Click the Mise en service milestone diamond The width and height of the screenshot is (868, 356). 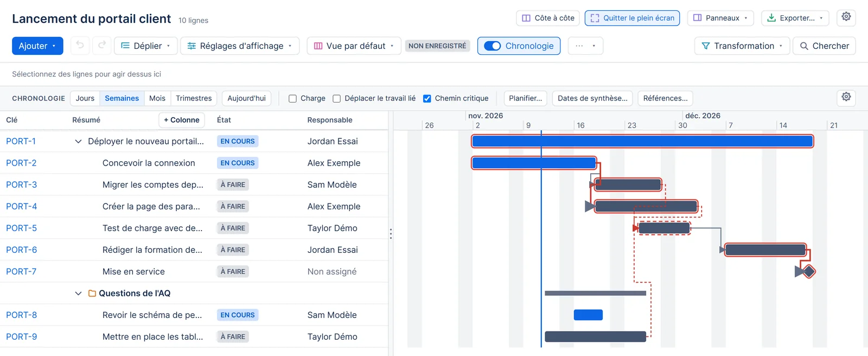coord(809,271)
